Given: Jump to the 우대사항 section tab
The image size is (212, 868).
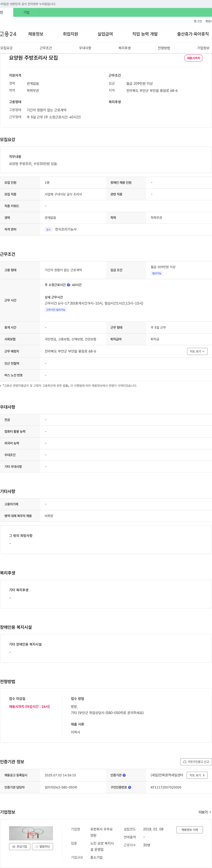Looking at the screenshot, I should pyautogui.click(x=85, y=48).
